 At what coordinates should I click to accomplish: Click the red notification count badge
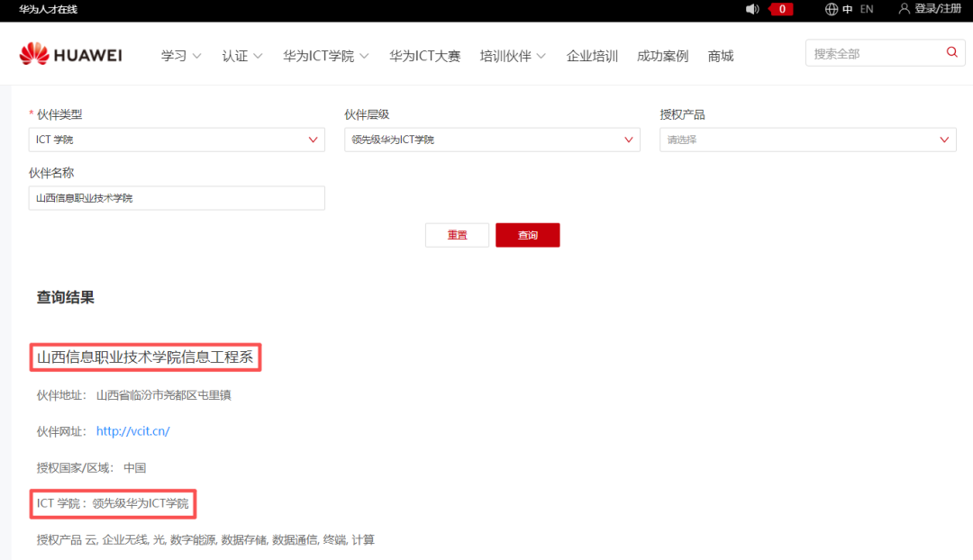(x=780, y=9)
